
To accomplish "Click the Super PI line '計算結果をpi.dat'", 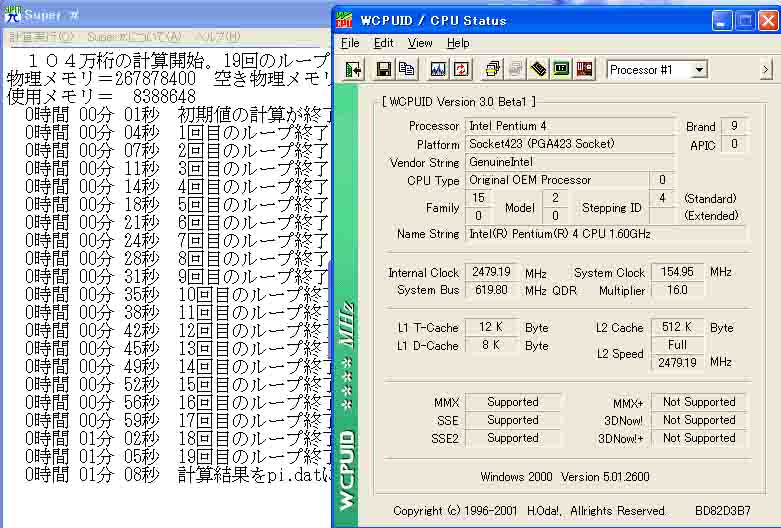I will click(178, 475).
